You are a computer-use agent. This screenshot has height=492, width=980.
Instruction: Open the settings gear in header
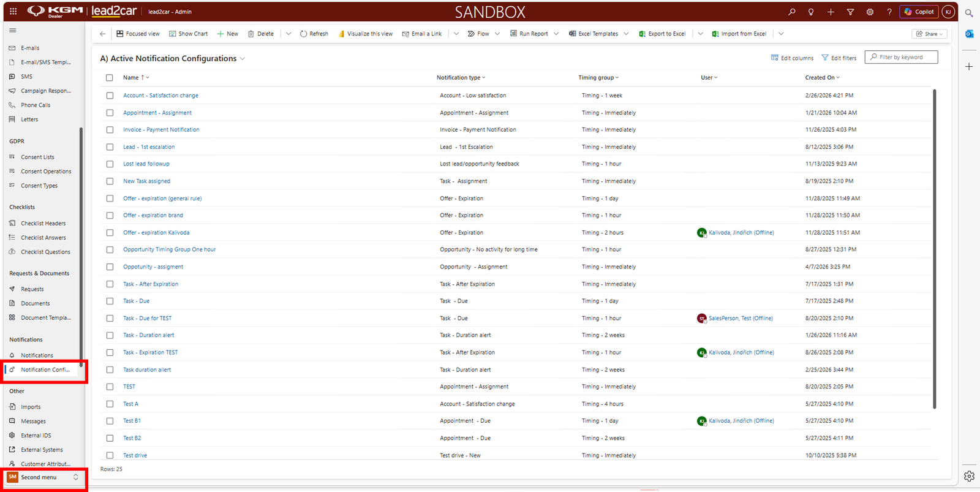coord(870,12)
